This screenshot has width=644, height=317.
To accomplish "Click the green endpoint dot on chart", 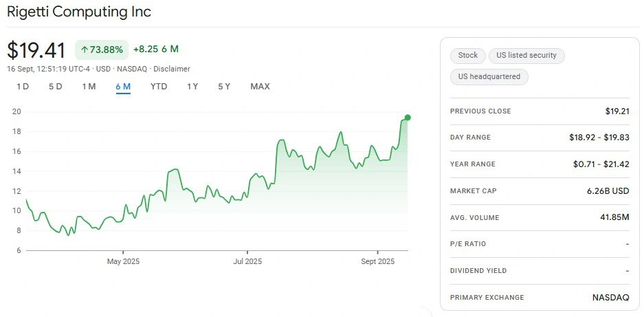I will point(408,118).
